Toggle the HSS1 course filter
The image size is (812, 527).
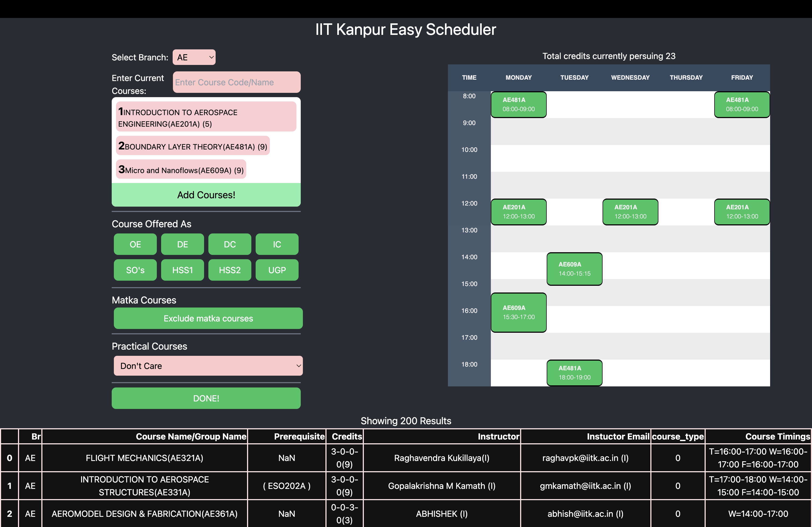[183, 270]
